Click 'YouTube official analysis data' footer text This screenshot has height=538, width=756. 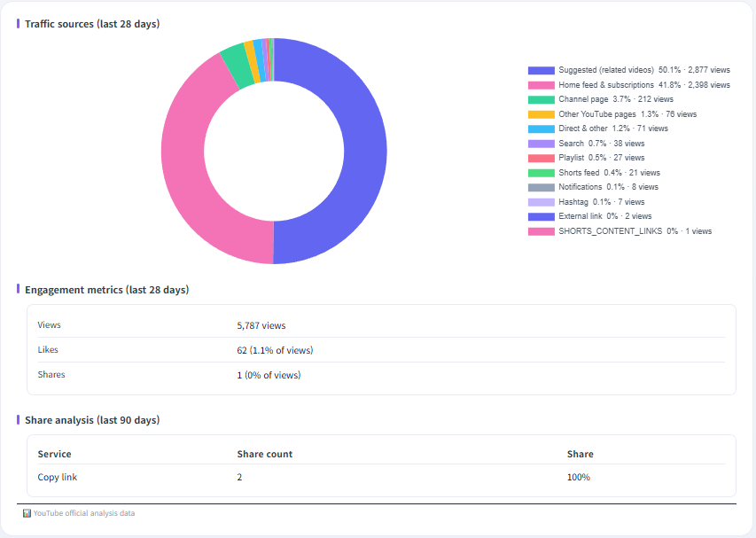[x=84, y=513]
